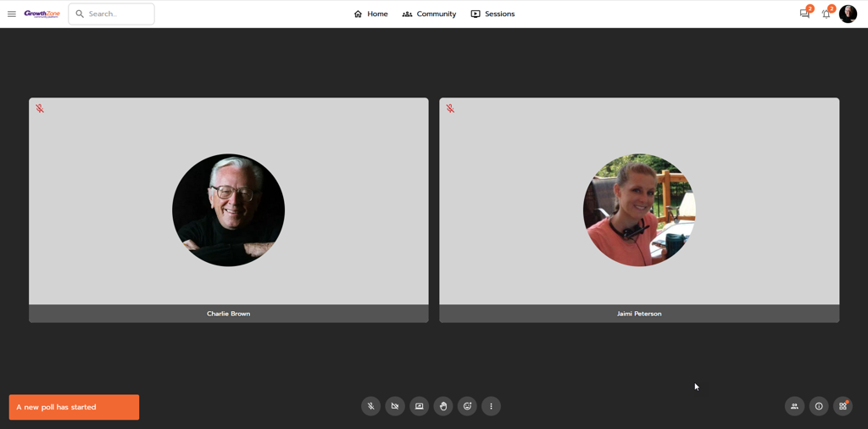Viewport: 868px width, 429px height.
Task: Go to the Home tab
Action: point(370,14)
